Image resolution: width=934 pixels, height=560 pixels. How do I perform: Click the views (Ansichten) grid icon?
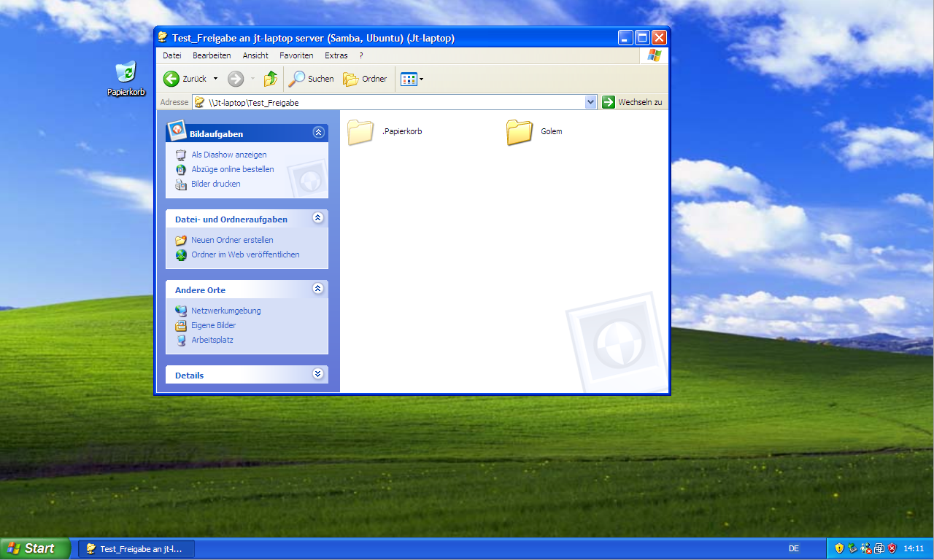(409, 79)
